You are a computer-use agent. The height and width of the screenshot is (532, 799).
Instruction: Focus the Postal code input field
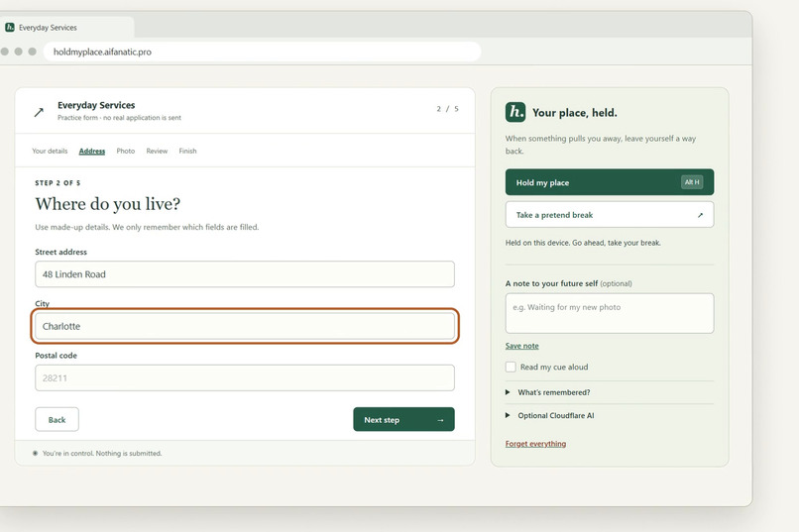(245, 377)
